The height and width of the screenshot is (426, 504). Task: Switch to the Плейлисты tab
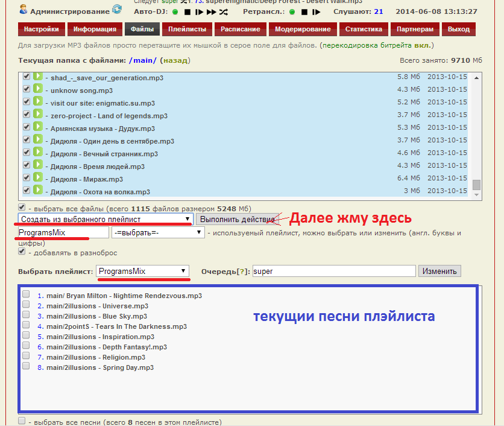point(187,29)
